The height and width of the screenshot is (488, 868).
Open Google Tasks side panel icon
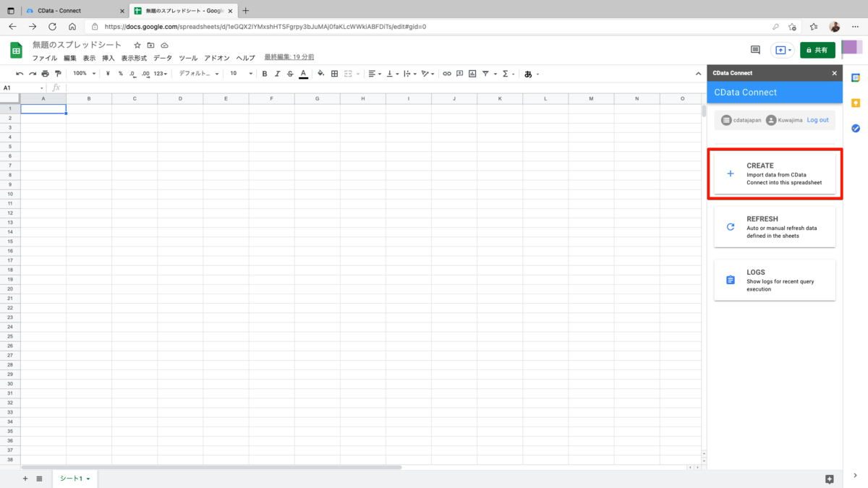click(x=856, y=128)
